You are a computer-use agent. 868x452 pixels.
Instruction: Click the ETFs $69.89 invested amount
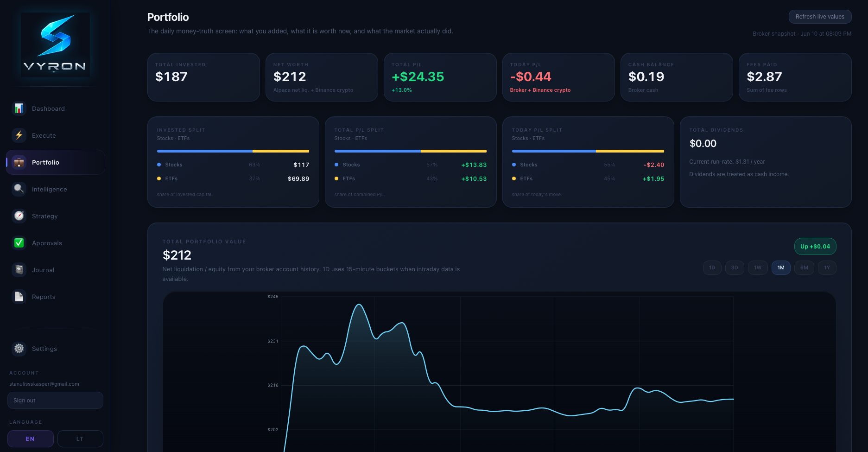[x=298, y=178]
